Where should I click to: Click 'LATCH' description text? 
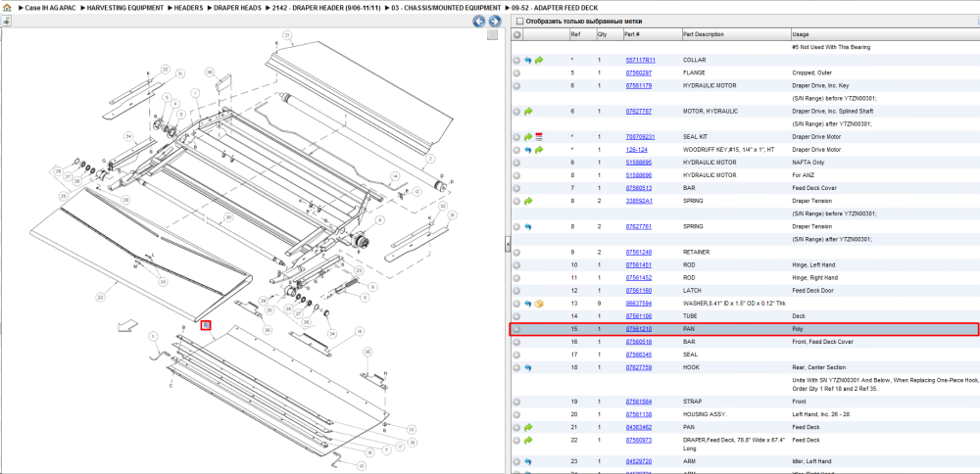tap(691, 291)
